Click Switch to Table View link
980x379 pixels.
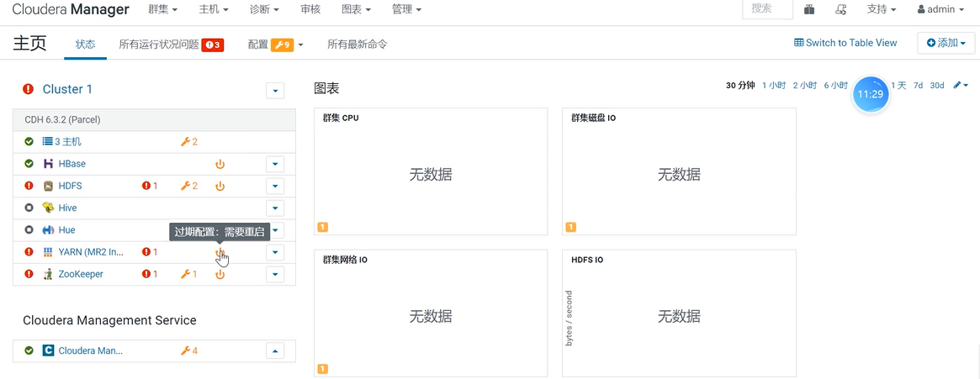pyautogui.click(x=845, y=43)
